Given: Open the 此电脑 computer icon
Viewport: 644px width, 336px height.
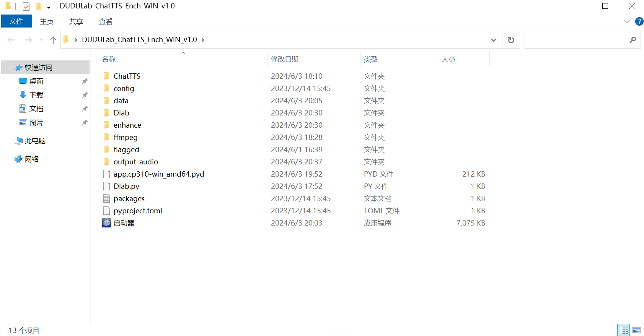Looking at the screenshot, I should [19, 141].
